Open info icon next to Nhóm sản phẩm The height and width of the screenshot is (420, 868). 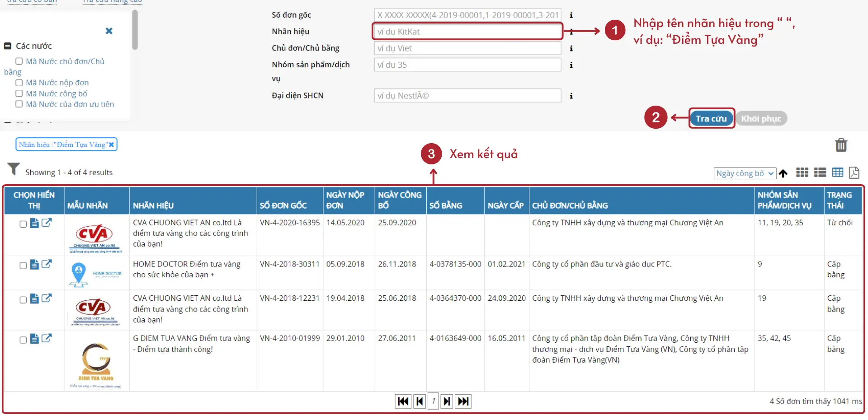[x=571, y=65]
